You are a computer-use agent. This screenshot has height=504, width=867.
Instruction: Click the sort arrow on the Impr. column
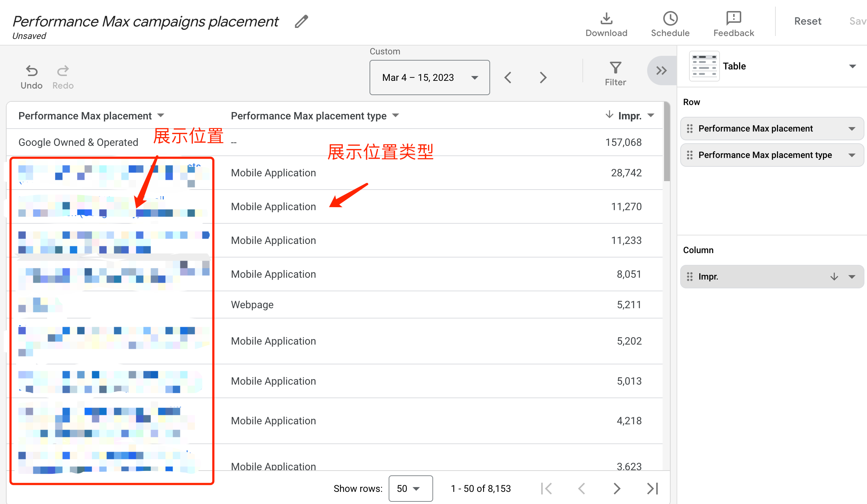pos(609,115)
